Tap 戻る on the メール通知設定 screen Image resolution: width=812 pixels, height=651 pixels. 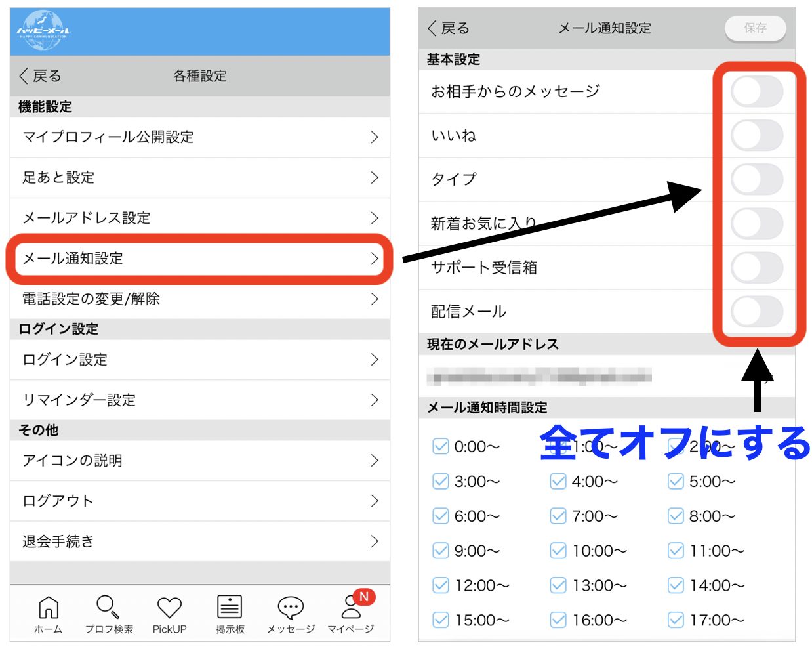(x=449, y=28)
